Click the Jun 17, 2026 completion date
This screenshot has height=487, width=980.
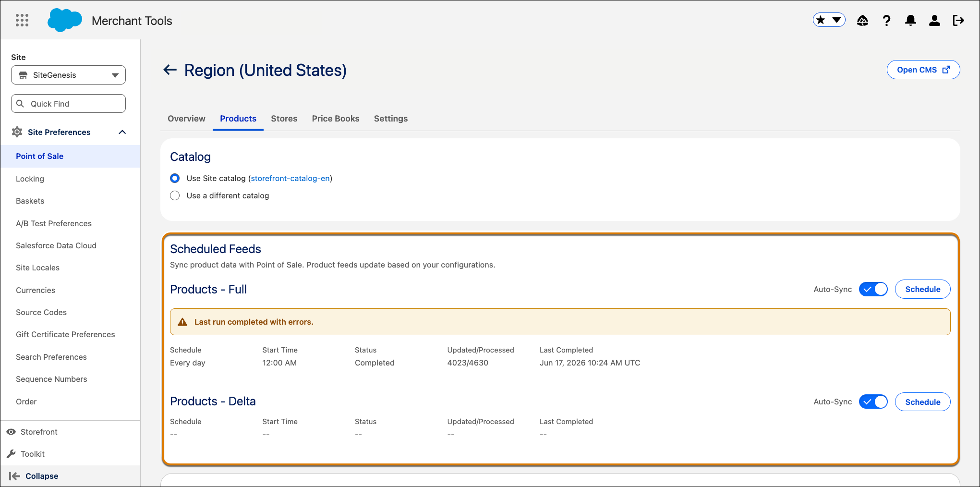click(590, 363)
